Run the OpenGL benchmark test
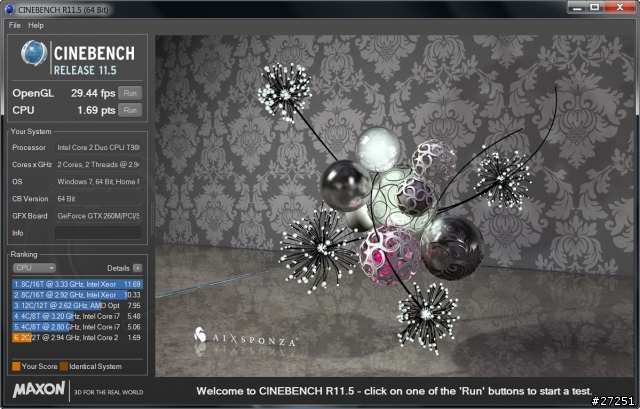Screen dimensions: 640x409 click(130, 93)
